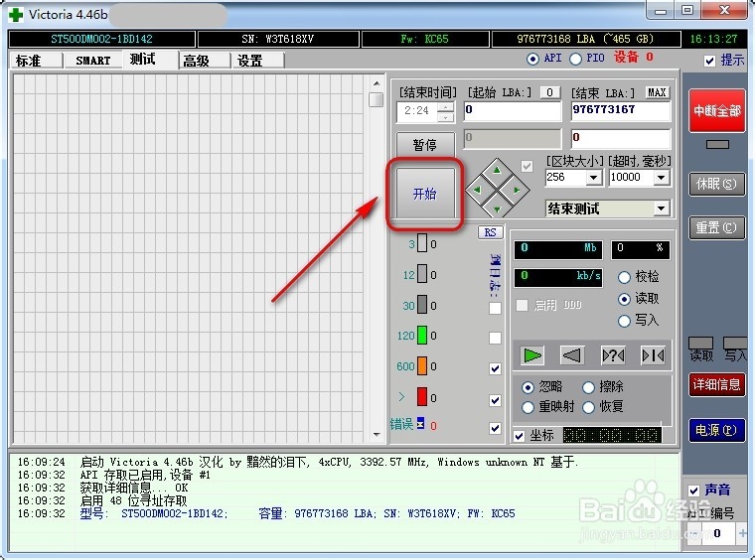Image resolution: width=755 pixels, height=560 pixels.
Task: Click the grid scrollbar down arrow
Action: 377,435
